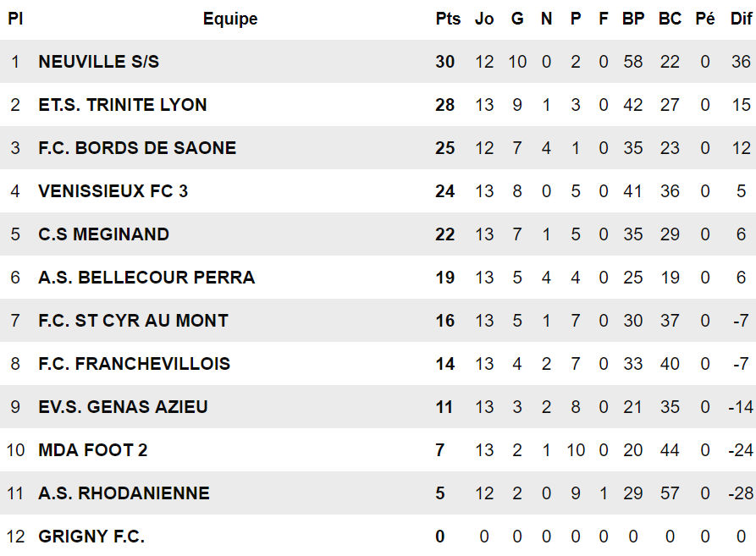Select the Pl column header
Screen dimensions: 756x556
pos(15,19)
